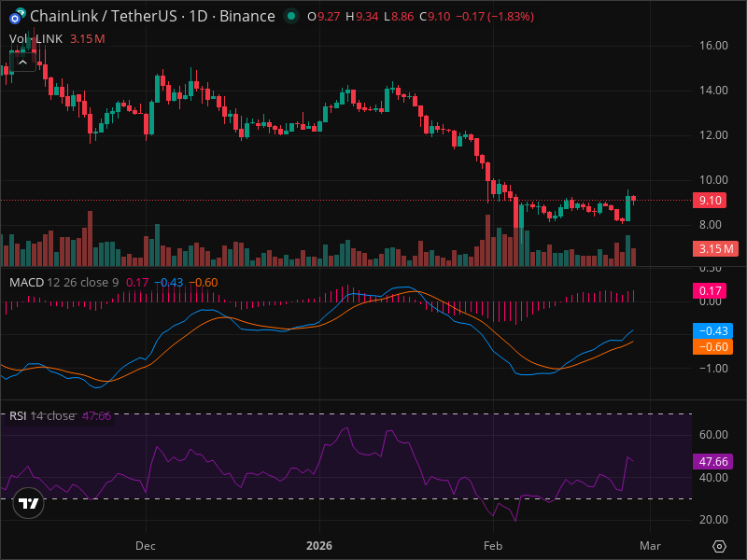Click the TradingView logo button
The height and width of the screenshot is (560, 747).
[29, 503]
